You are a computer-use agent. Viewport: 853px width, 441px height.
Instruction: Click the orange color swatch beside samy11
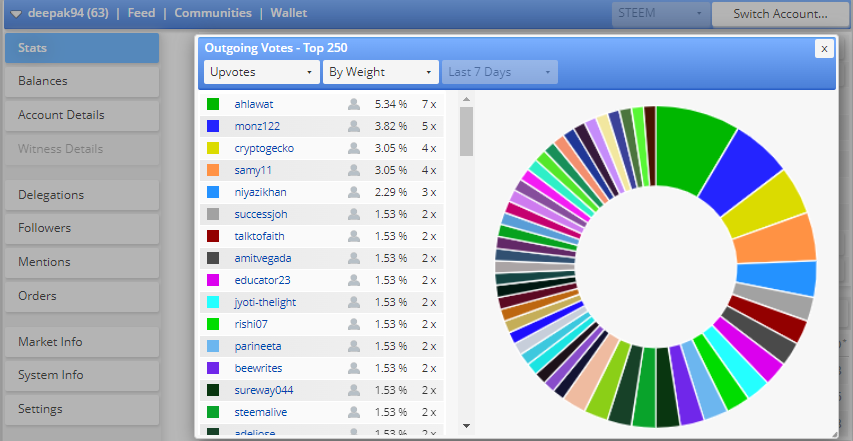tap(213, 170)
